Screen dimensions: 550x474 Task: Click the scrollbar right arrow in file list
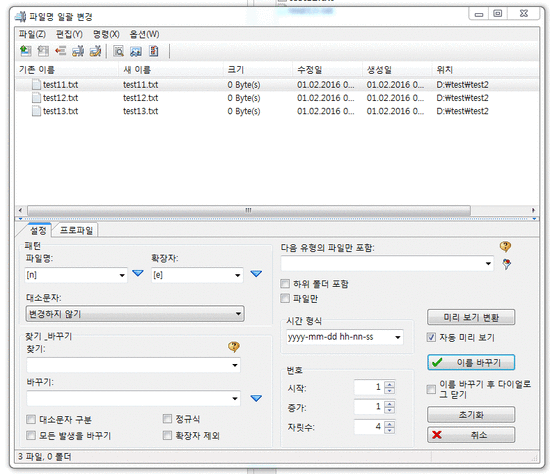533,210
